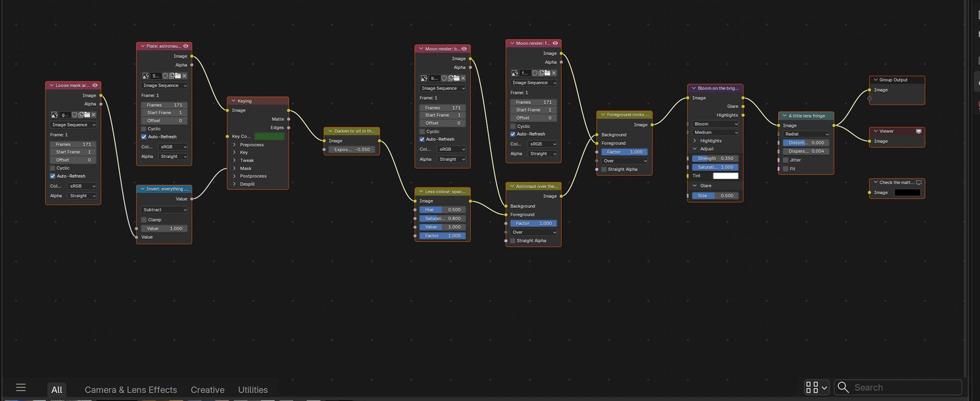
Task: Unlink image X in Moon render foreground node
Action: (554, 73)
